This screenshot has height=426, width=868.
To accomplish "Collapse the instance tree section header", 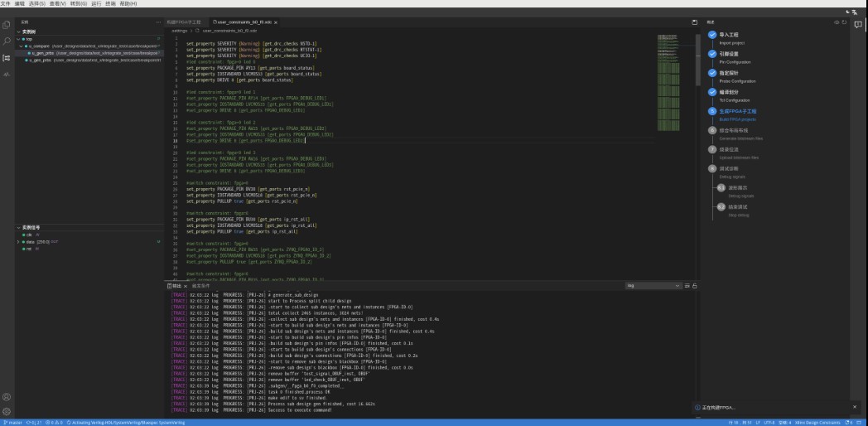I will tap(89, 32).
